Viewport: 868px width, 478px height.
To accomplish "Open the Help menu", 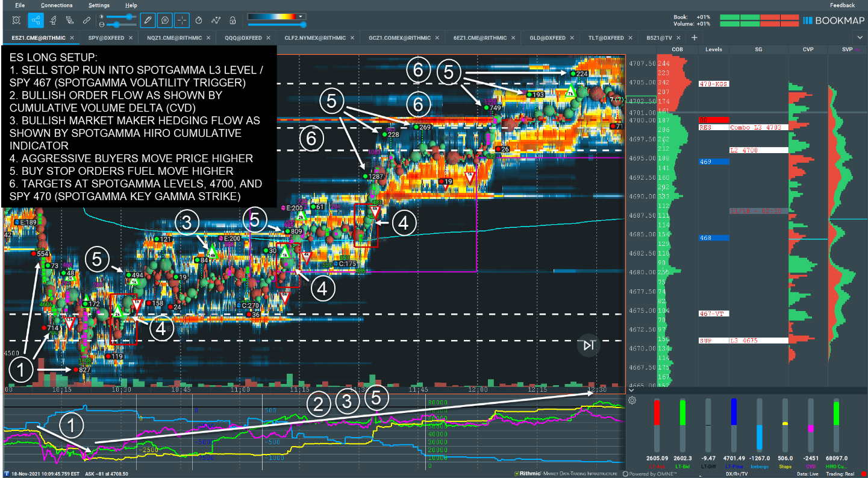I will [131, 5].
